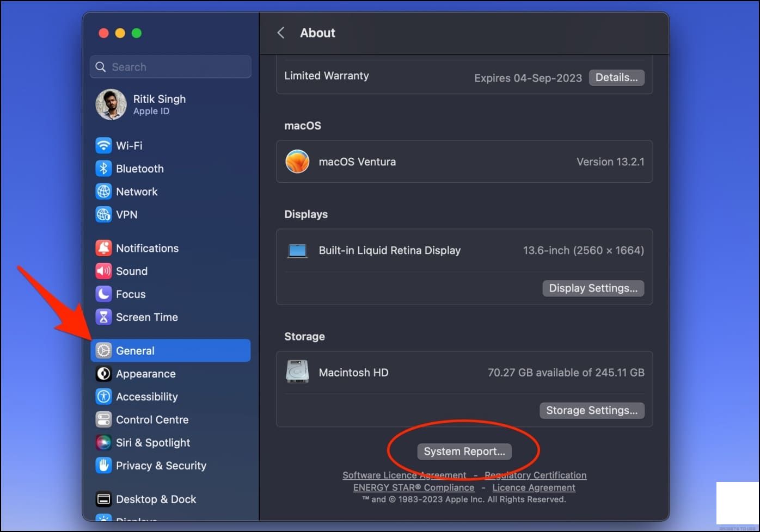Click the General gear icon

[x=103, y=351]
